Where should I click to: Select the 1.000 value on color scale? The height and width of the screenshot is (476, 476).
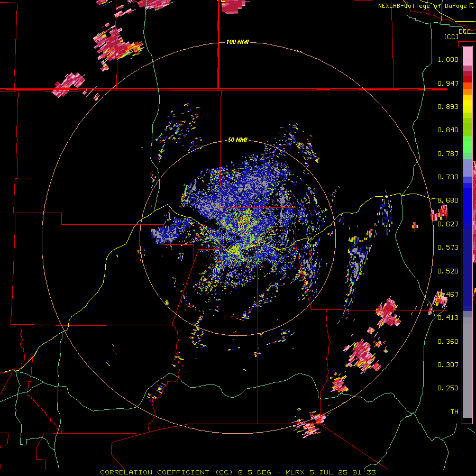[448, 59]
